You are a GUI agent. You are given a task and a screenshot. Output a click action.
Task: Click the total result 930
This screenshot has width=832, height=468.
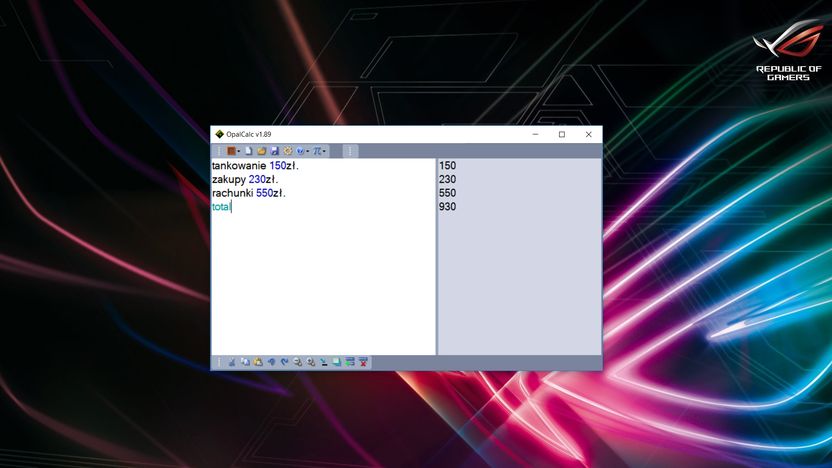pyautogui.click(x=447, y=207)
